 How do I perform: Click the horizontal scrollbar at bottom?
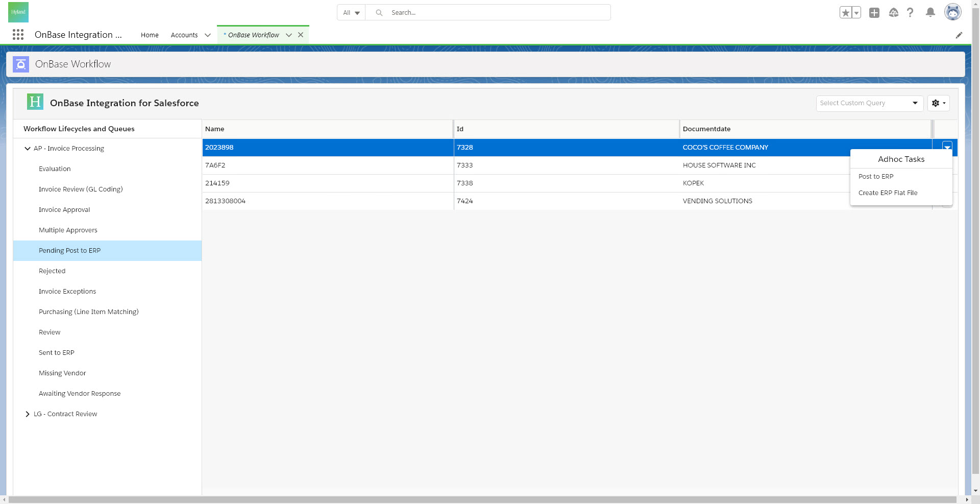point(483,499)
